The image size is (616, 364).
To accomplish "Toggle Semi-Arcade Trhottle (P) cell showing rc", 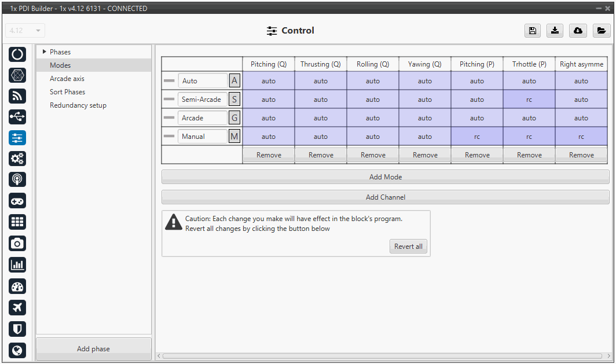I will tap(529, 100).
